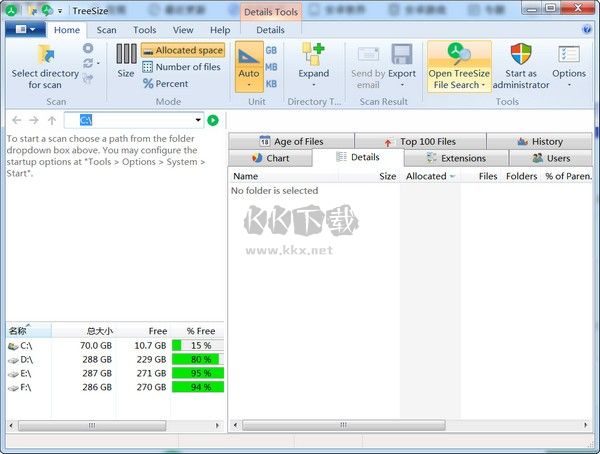Screen dimensions: 600x454
Task: Open TreeSize File Search tool
Action: click(459, 67)
